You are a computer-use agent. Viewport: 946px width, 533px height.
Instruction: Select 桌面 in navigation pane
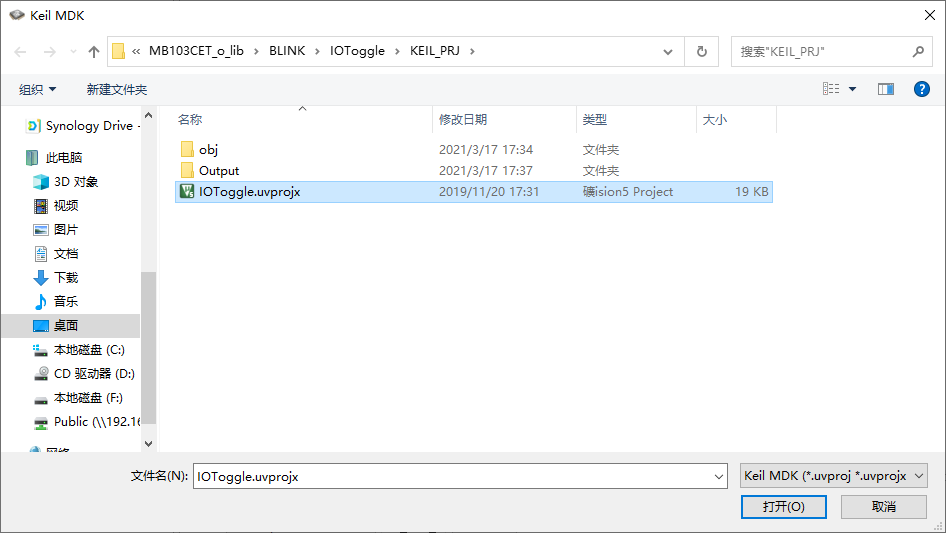[71, 325]
